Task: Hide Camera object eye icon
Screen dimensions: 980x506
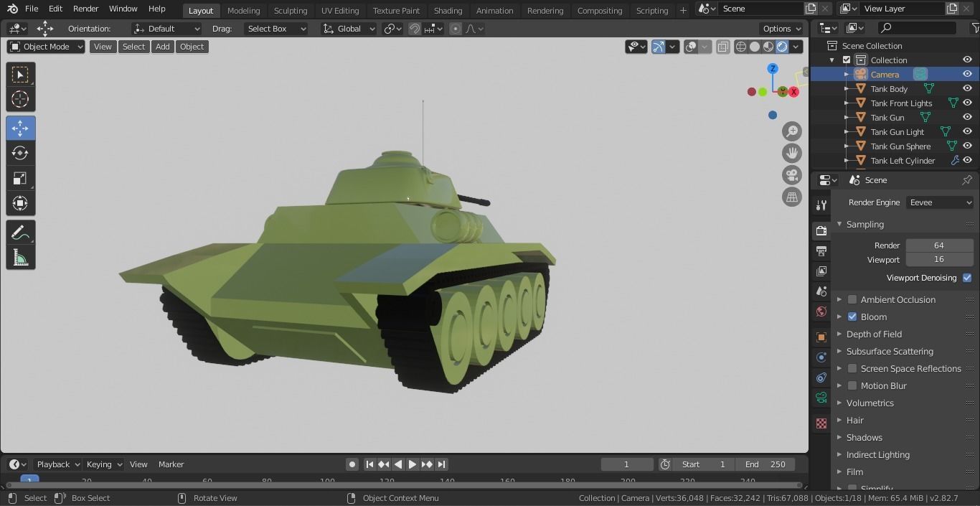Action: pyautogui.click(x=967, y=75)
